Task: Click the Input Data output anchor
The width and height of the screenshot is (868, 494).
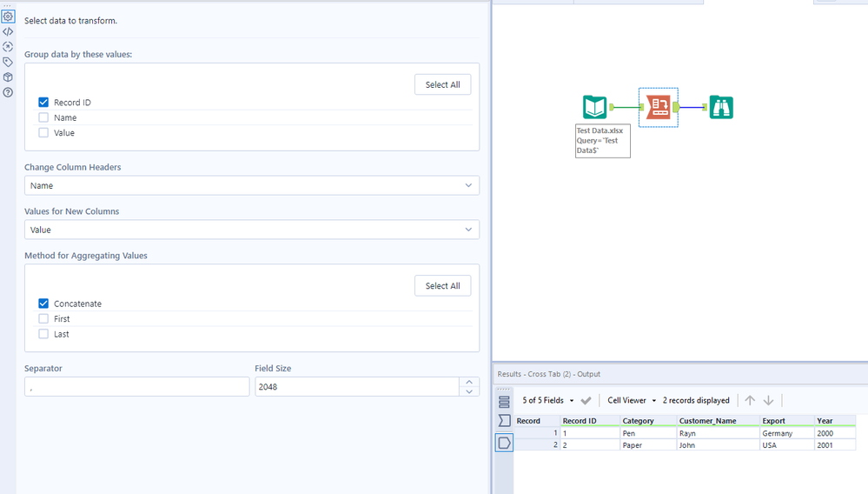Action: pos(612,107)
